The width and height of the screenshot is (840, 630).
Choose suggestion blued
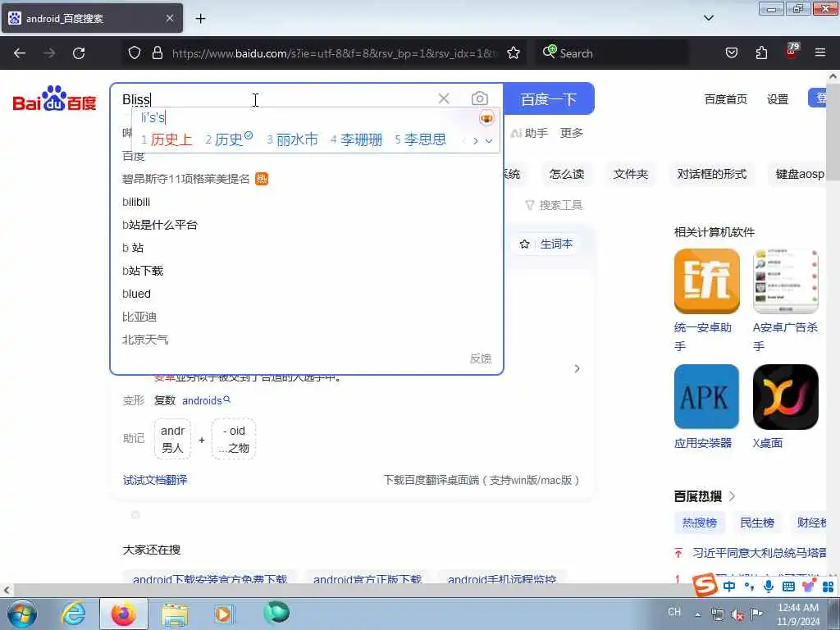tap(137, 294)
